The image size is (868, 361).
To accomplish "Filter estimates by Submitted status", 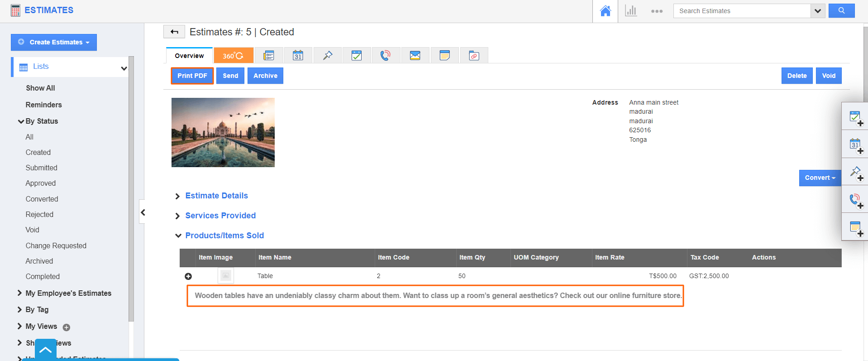I will 42,168.
